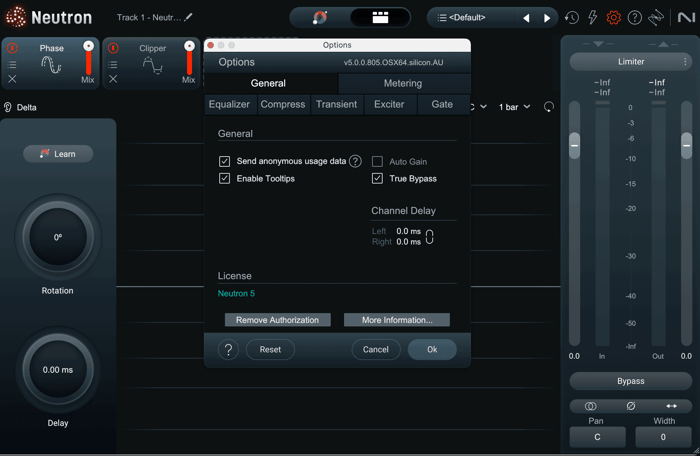Remove the Phase module with X

pyautogui.click(x=12, y=79)
